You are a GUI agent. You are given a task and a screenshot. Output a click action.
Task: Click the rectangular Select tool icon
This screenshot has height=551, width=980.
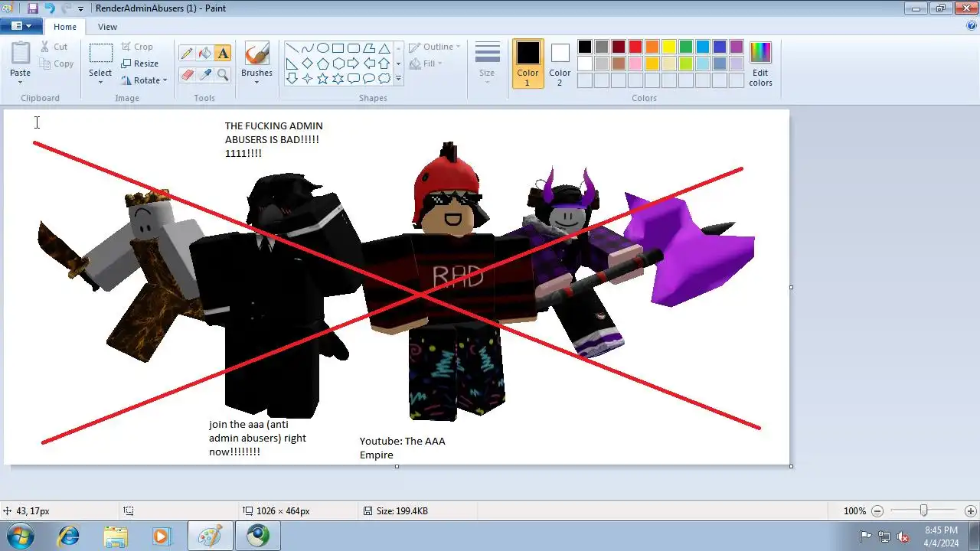(x=100, y=53)
